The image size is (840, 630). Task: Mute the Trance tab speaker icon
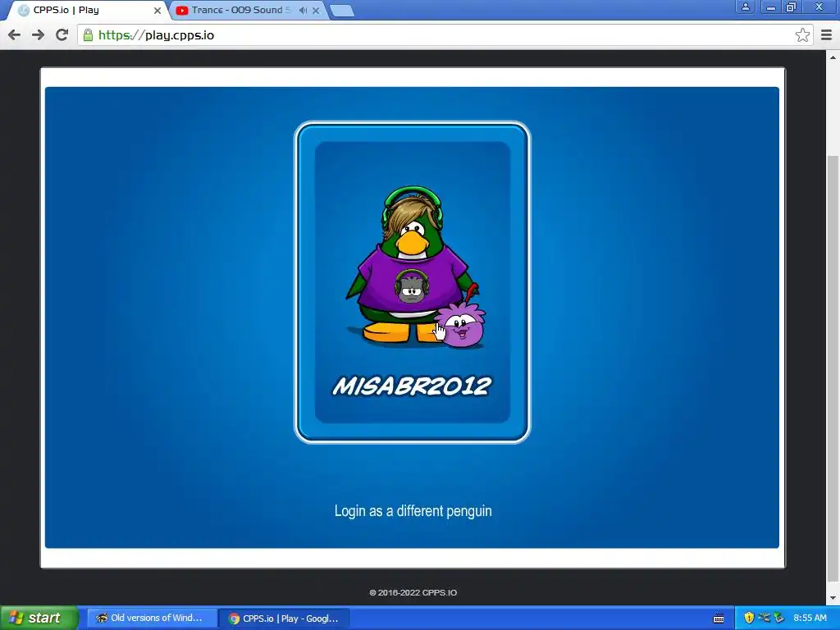point(304,10)
